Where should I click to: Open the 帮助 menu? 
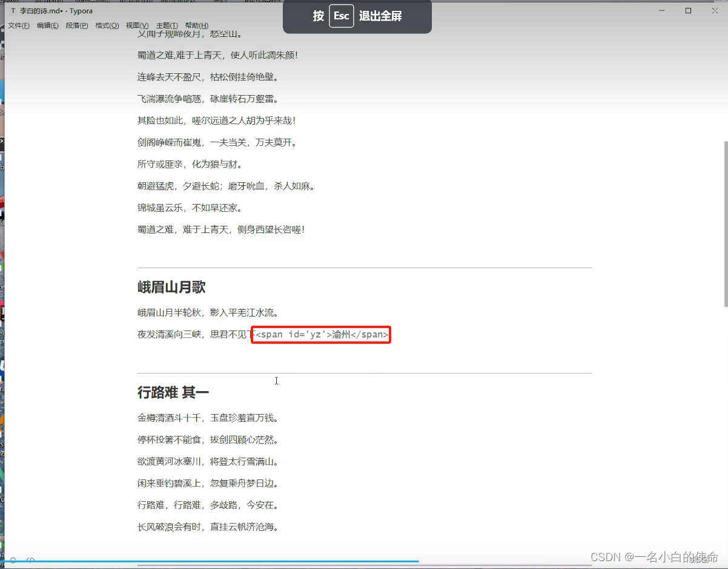tap(196, 25)
